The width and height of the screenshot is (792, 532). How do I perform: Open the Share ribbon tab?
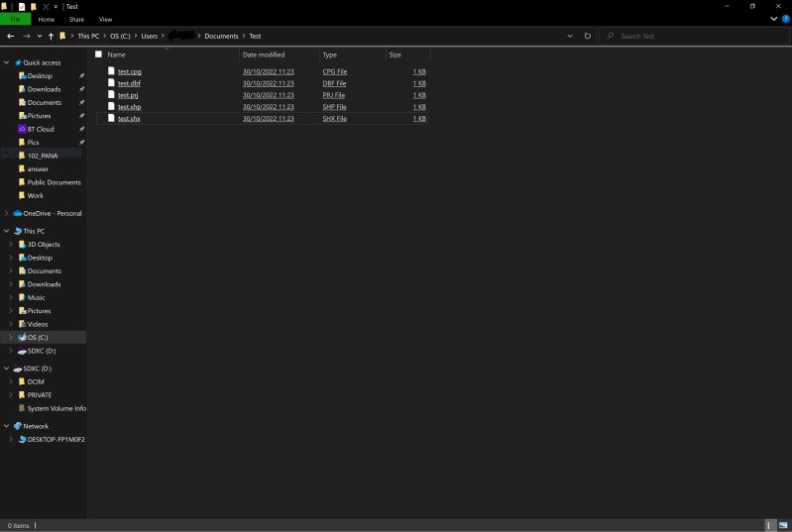[x=76, y=19]
